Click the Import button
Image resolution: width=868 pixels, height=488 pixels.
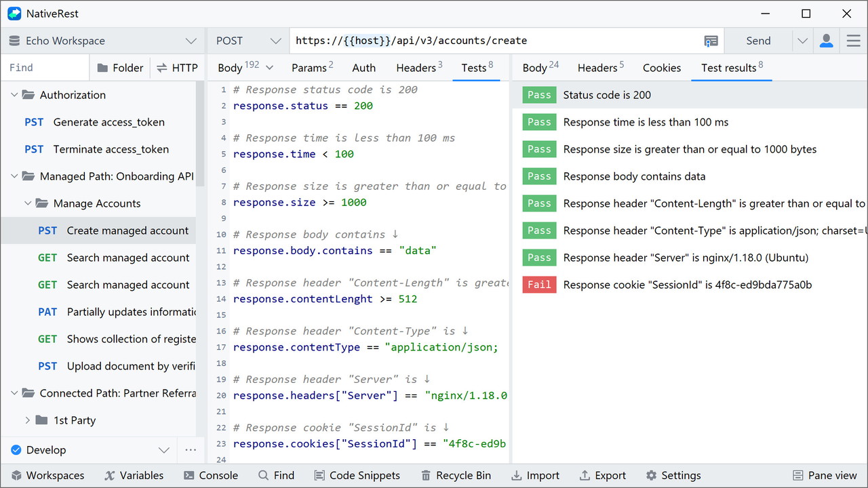click(535, 475)
